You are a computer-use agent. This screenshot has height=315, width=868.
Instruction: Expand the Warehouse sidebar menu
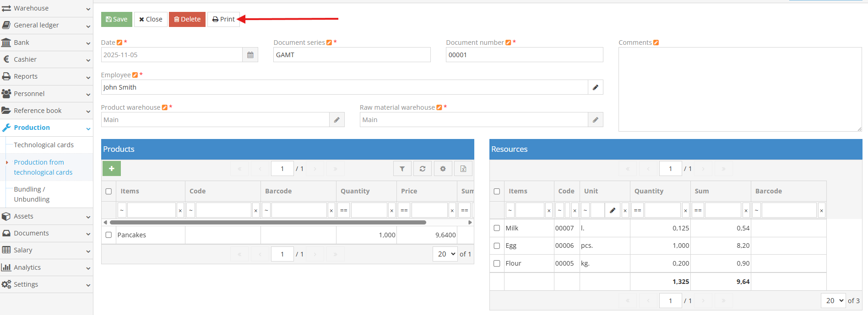point(46,8)
